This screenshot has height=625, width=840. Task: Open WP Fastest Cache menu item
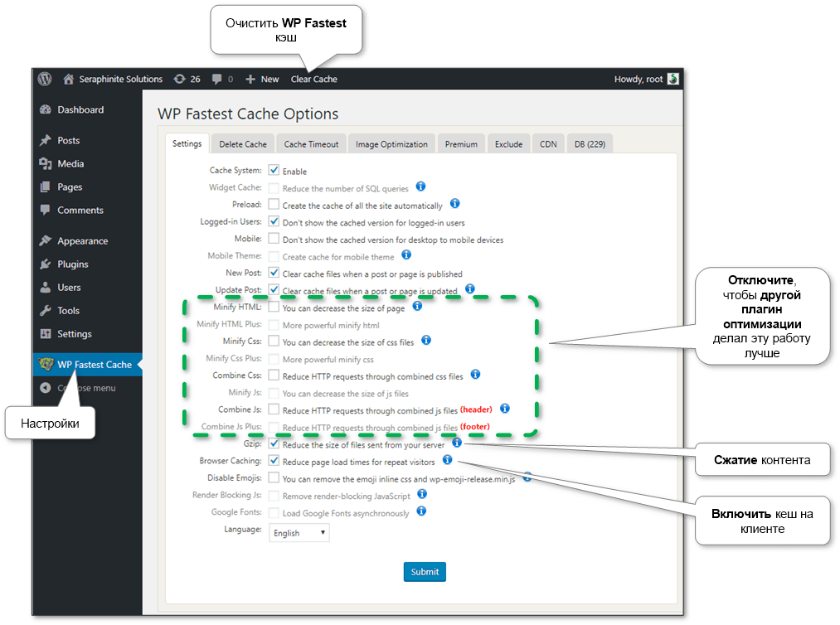coord(88,365)
